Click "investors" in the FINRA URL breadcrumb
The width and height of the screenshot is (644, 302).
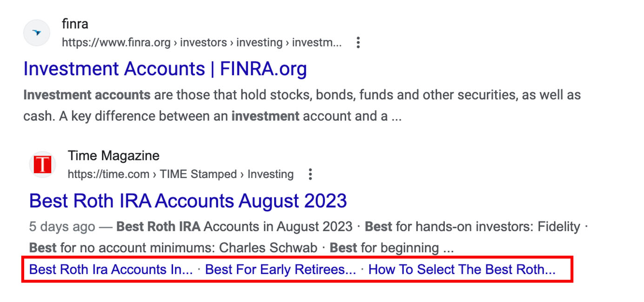[x=203, y=43]
